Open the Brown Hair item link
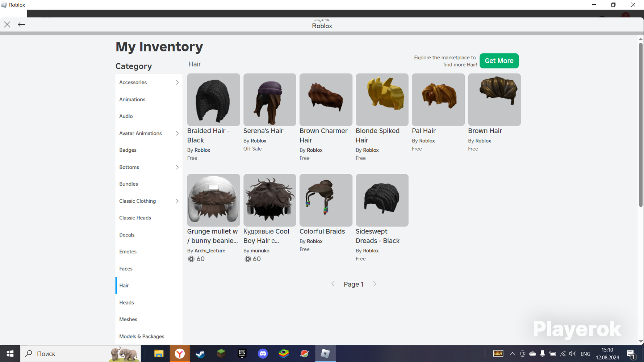This screenshot has height=362, width=644. [x=485, y=131]
